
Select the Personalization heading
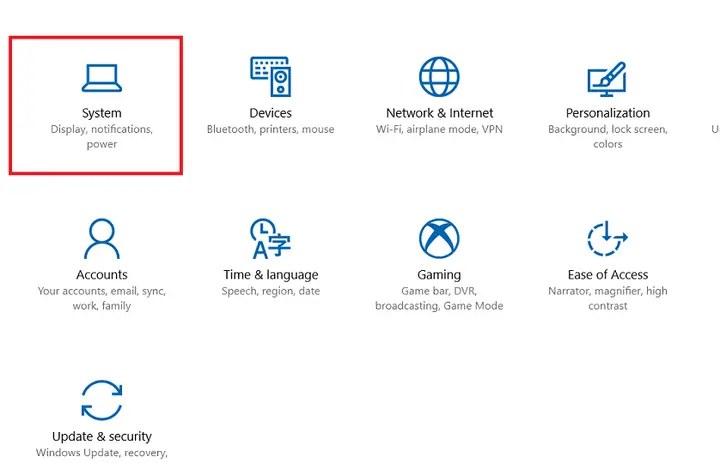coord(608,113)
